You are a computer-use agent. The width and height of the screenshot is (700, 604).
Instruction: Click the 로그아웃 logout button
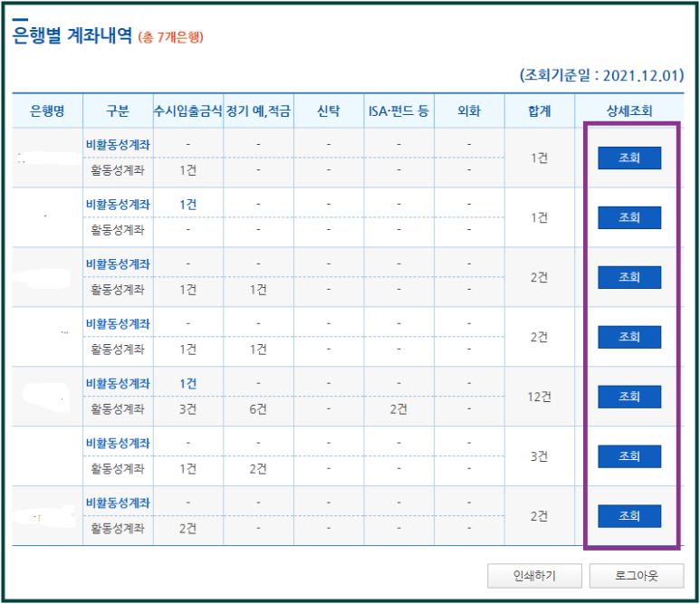[637, 576]
